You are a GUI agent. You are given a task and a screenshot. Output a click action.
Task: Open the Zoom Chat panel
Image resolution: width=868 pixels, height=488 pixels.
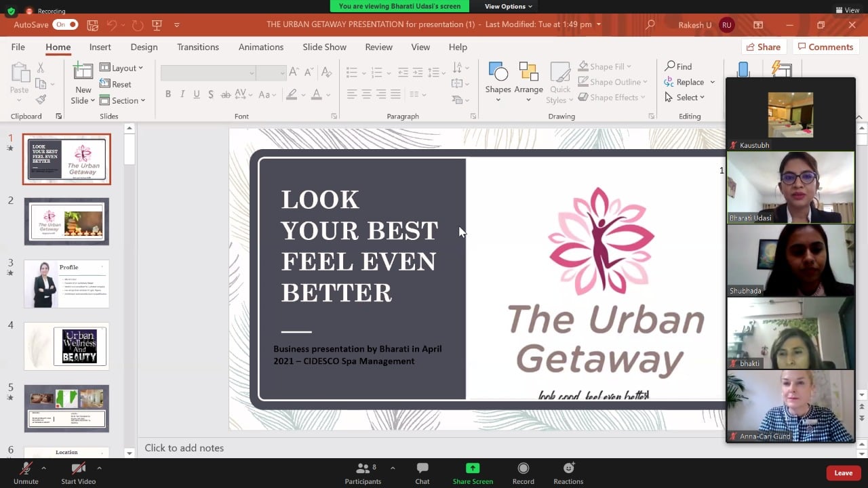click(422, 468)
